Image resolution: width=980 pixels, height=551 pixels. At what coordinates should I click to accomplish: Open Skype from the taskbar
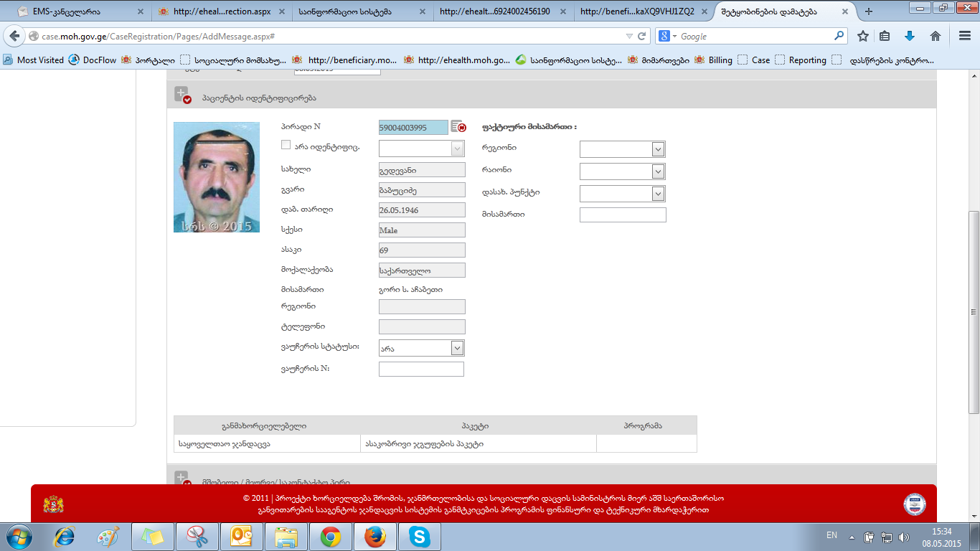(419, 536)
